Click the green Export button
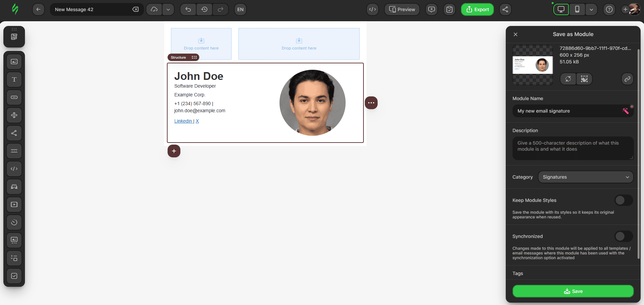644x305 pixels. [477, 9]
